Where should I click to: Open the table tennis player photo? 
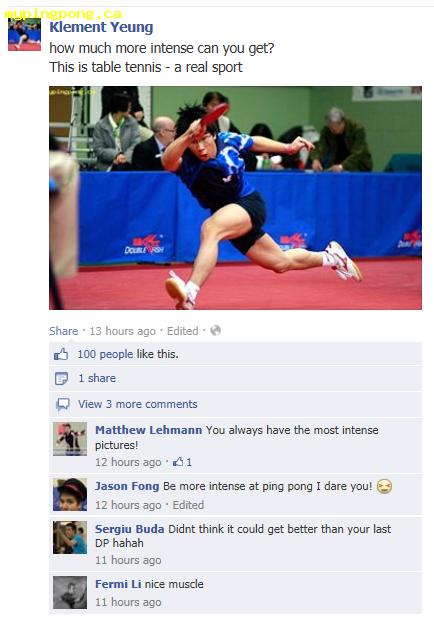pos(235,198)
